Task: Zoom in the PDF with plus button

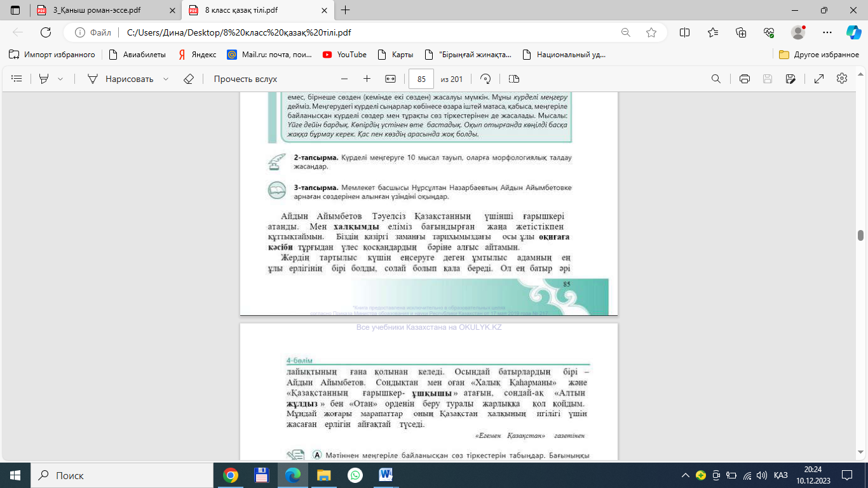Action: [x=367, y=79]
